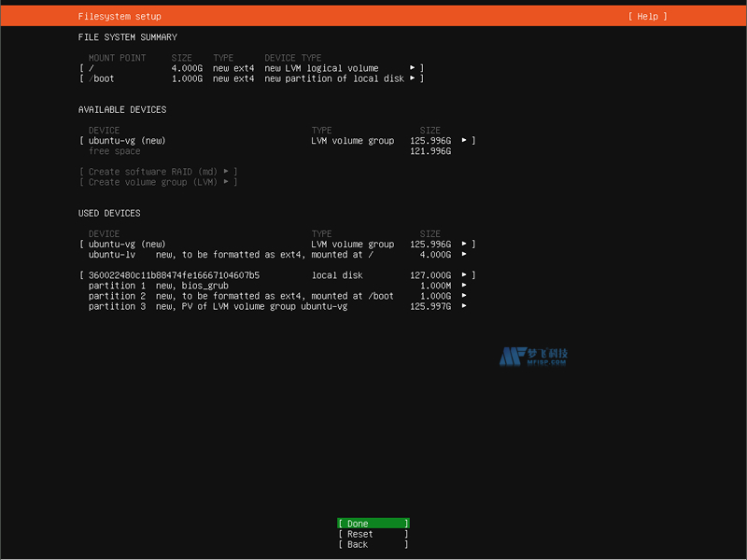Select Create software RAID (md)

coord(149,171)
